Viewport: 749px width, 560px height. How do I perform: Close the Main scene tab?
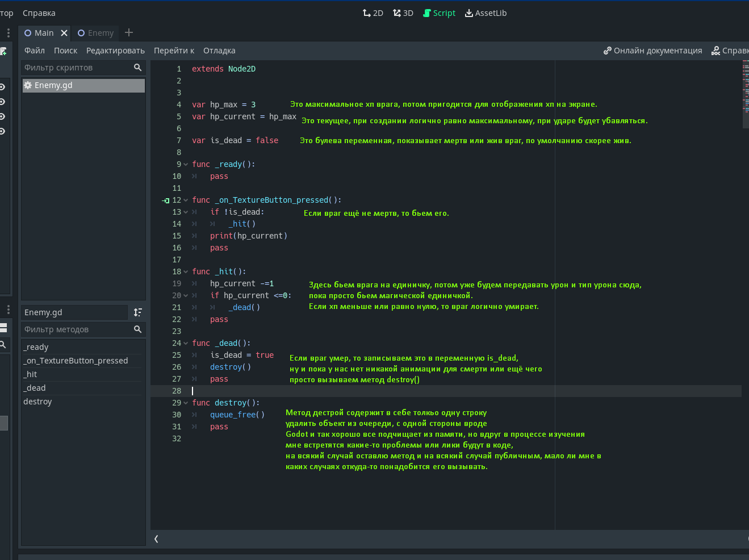pyautogui.click(x=64, y=33)
